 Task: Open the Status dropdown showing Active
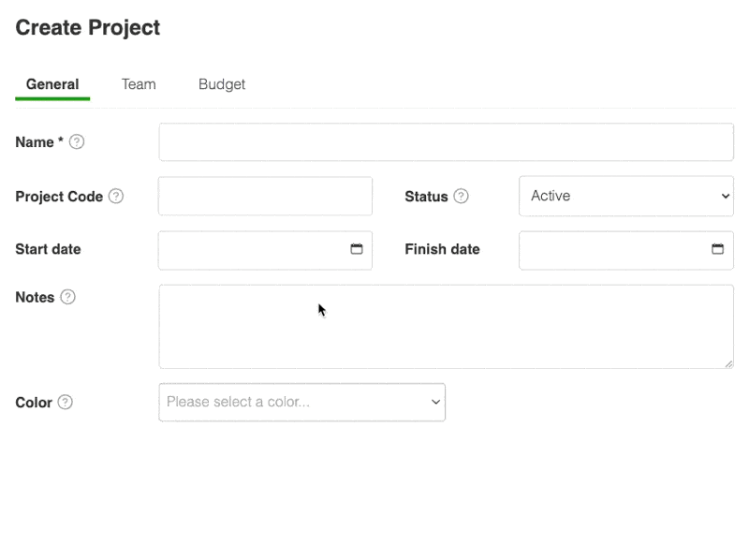pos(625,197)
